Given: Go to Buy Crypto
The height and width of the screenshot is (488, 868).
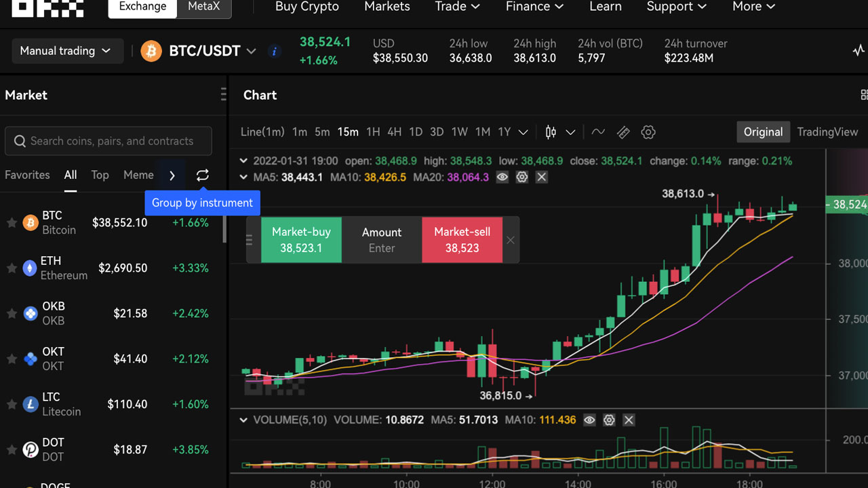Looking at the screenshot, I should click(x=307, y=7).
